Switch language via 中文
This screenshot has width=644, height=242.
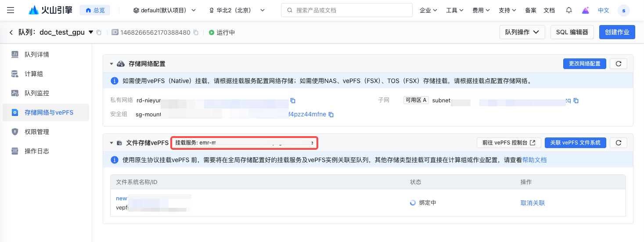pos(604,10)
